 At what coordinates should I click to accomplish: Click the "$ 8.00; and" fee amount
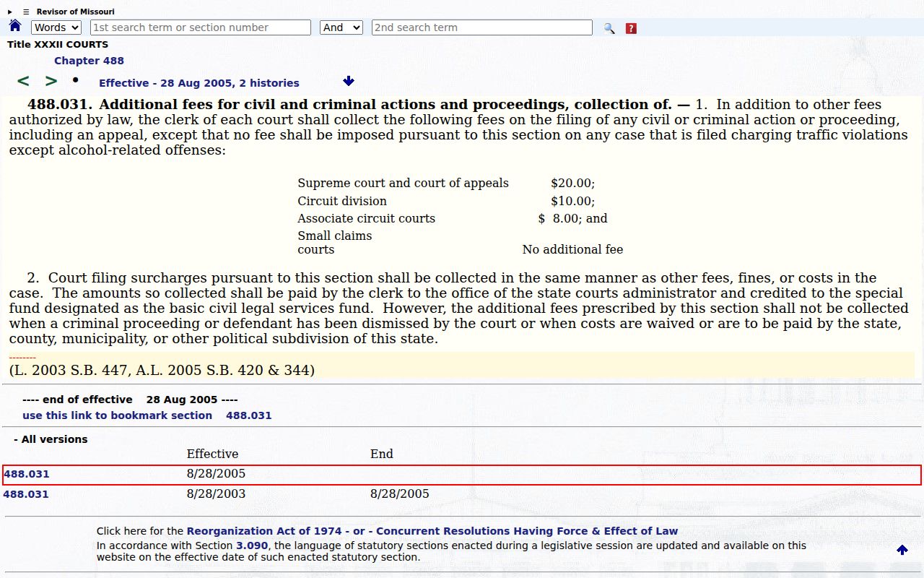pos(572,218)
